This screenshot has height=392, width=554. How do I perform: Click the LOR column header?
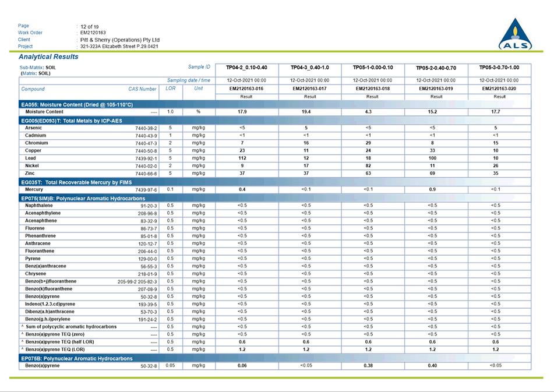(171, 89)
